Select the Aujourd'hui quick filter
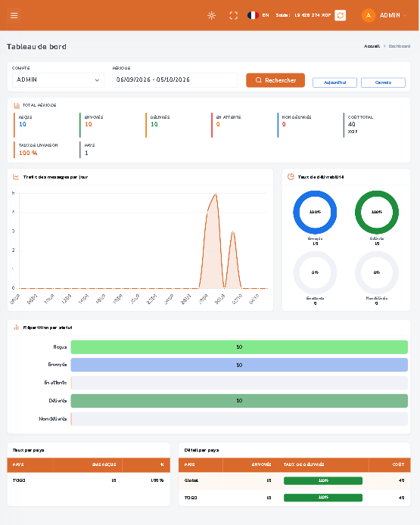The height and width of the screenshot is (525, 420). tap(334, 82)
